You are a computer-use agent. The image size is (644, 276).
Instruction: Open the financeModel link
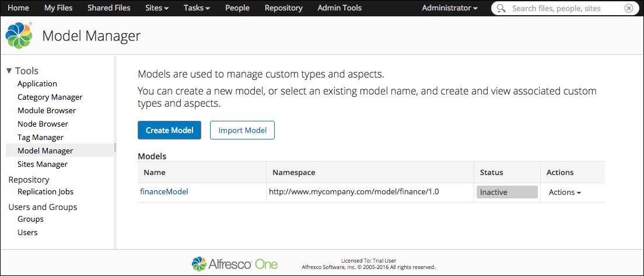[164, 191]
